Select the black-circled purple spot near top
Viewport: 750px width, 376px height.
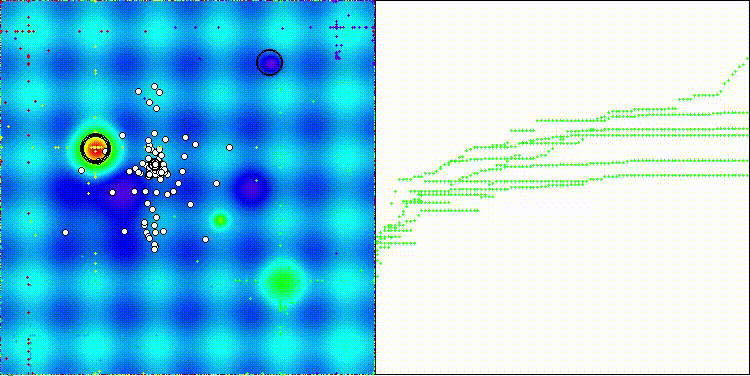pos(270,62)
